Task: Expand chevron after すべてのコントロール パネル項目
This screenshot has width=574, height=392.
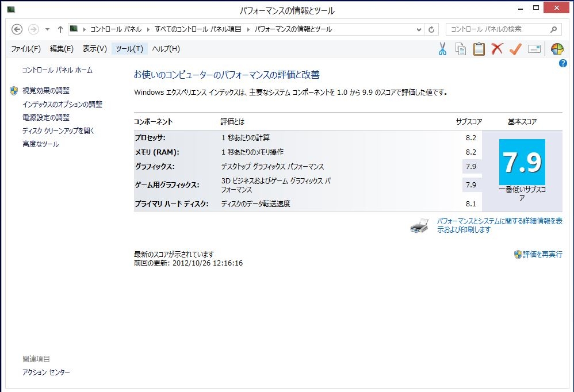Action: [x=248, y=30]
